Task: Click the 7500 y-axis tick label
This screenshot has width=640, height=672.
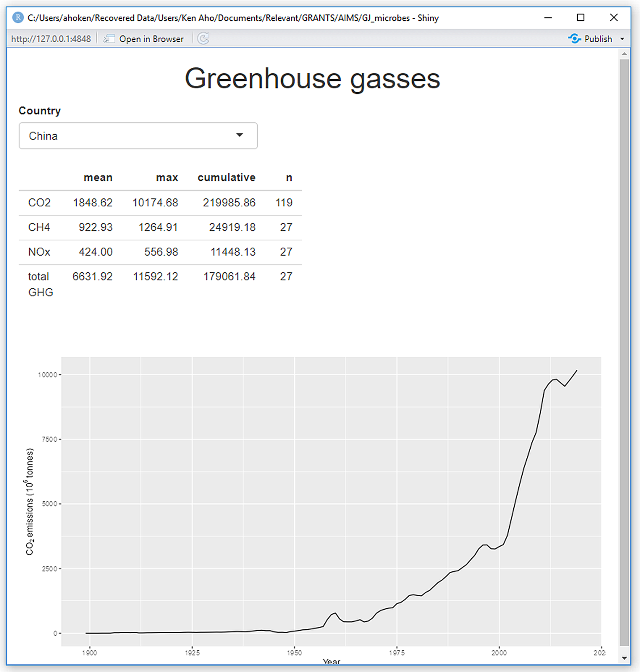Action: point(50,439)
